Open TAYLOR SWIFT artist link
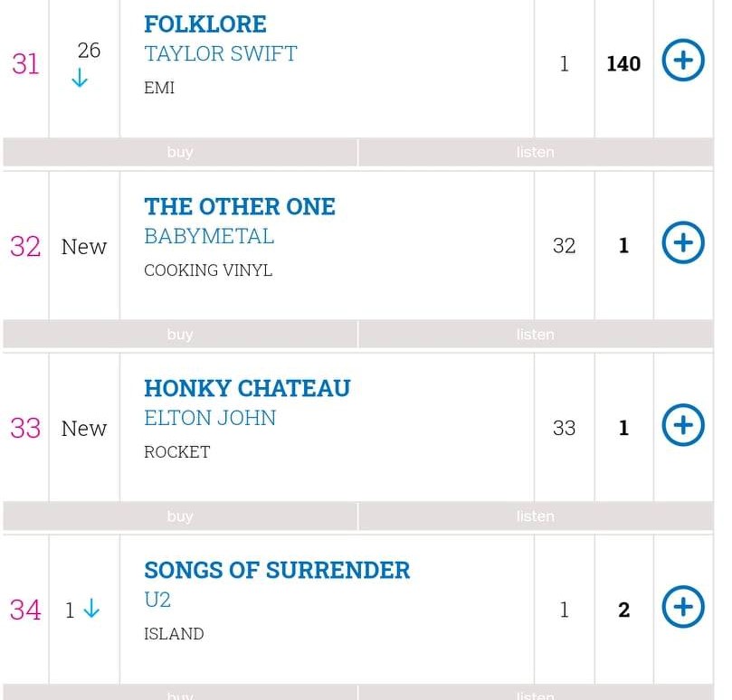Image resolution: width=732 pixels, height=700 pixels. tap(221, 53)
